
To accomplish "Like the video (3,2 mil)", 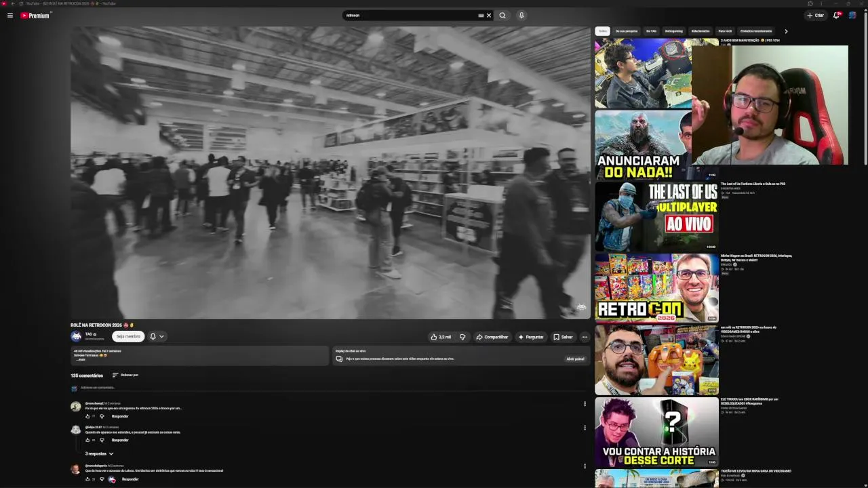I will (441, 337).
